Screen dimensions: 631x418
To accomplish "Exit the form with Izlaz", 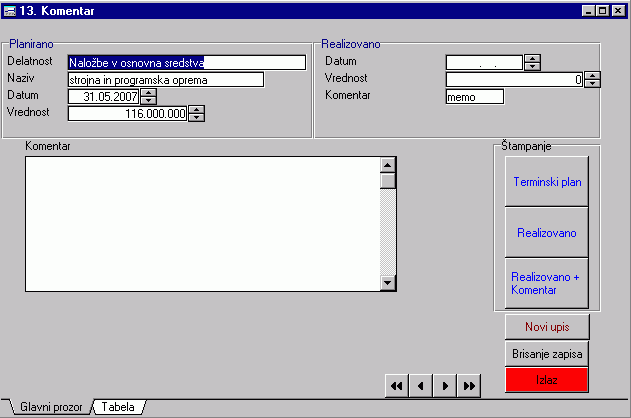I will 547,380.
